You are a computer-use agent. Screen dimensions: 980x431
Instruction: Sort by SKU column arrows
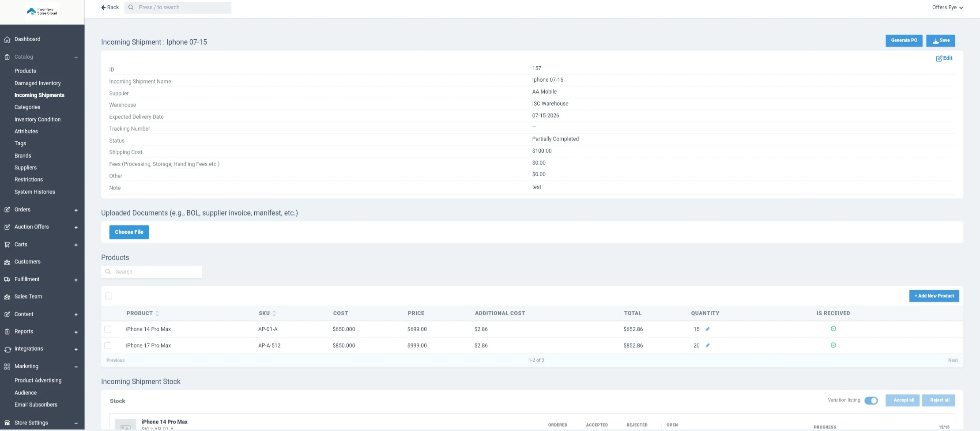tap(274, 314)
